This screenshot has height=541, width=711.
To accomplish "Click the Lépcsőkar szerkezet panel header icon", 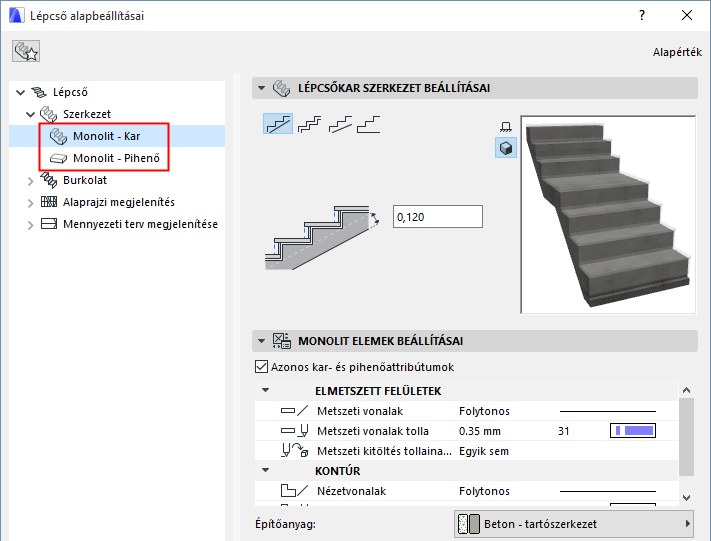I will click(x=281, y=88).
